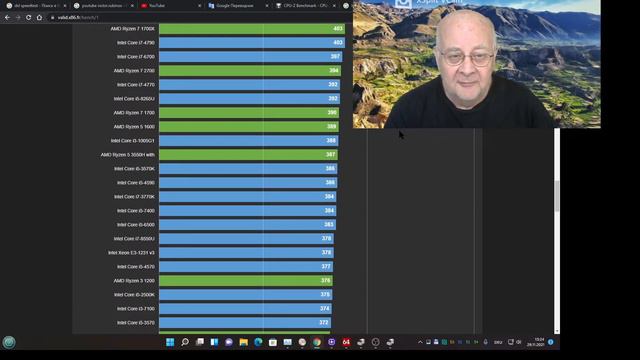The height and width of the screenshot is (360, 640).
Task: Switch to Google Chrome in the taskbar
Action: pyautogui.click(x=317, y=342)
